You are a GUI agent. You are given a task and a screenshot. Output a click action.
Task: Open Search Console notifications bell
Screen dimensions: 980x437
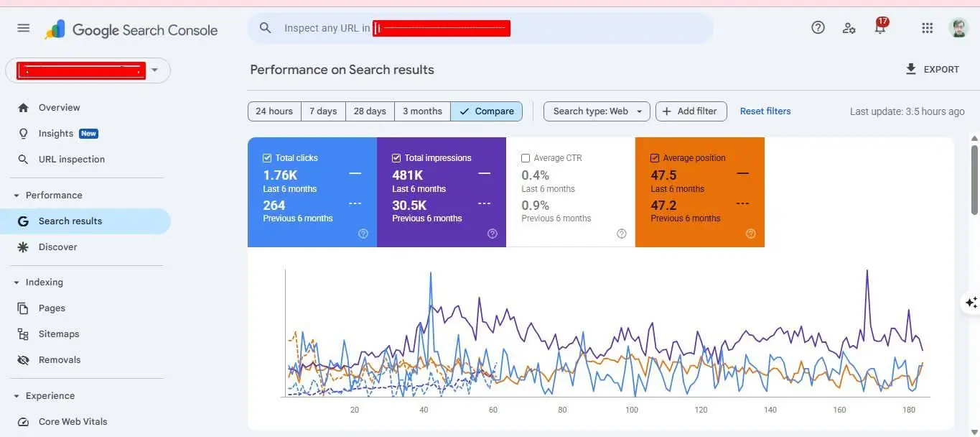coord(879,27)
